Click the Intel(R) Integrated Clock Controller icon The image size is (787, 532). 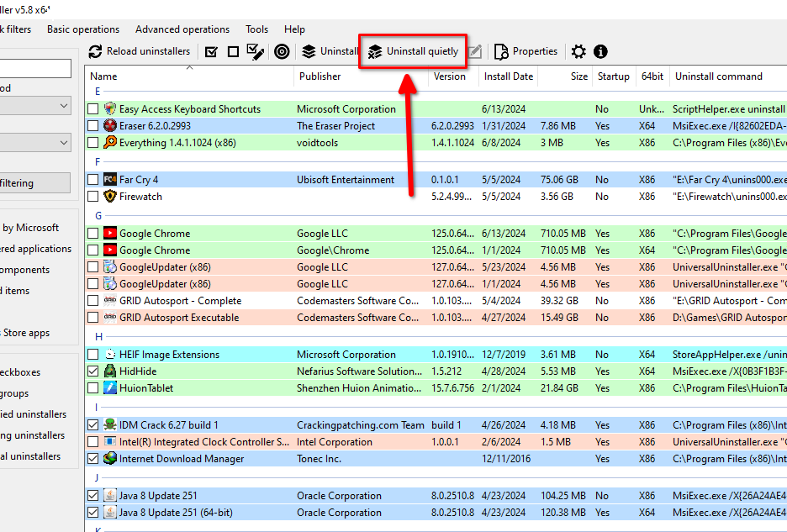tap(110, 442)
